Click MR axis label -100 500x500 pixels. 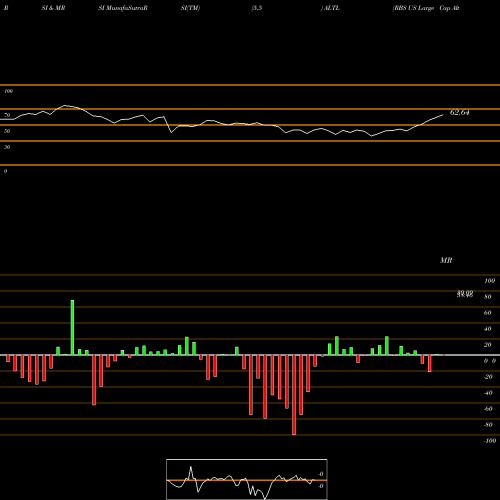pyautogui.click(x=490, y=441)
